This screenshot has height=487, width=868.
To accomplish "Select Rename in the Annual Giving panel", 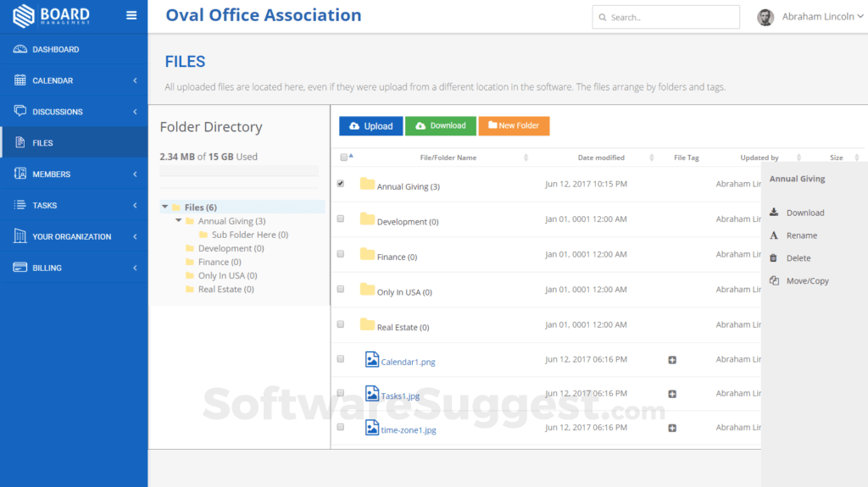I will (x=801, y=235).
